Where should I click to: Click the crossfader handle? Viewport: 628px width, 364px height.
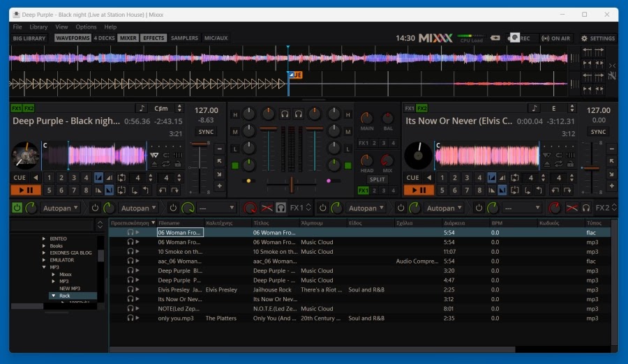point(292,185)
